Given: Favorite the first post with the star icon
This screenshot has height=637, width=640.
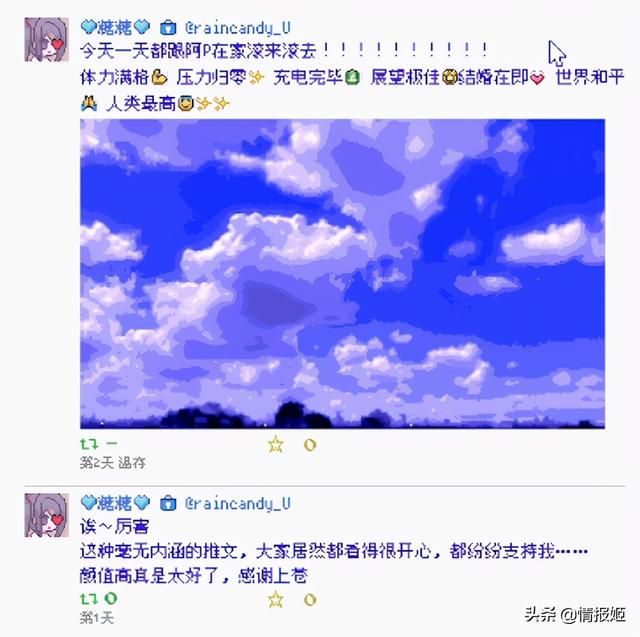Looking at the screenshot, I should click(x=276, y=444).
